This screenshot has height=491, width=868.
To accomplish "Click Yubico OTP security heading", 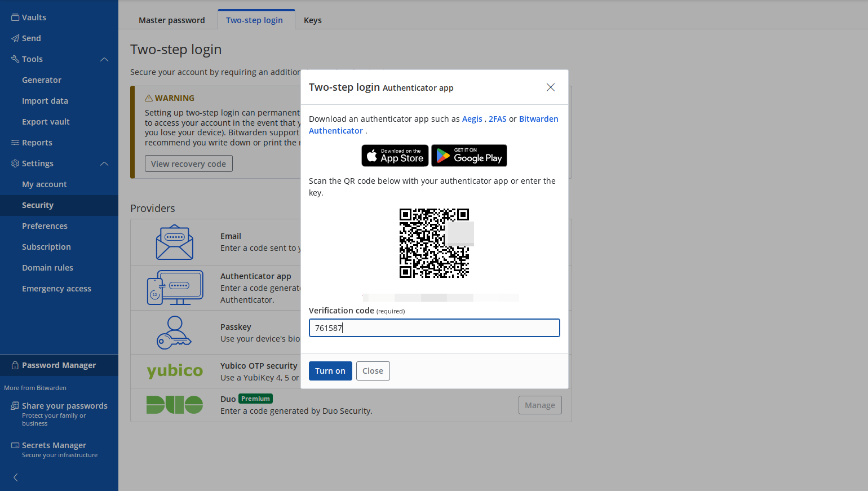I will 259,366.
